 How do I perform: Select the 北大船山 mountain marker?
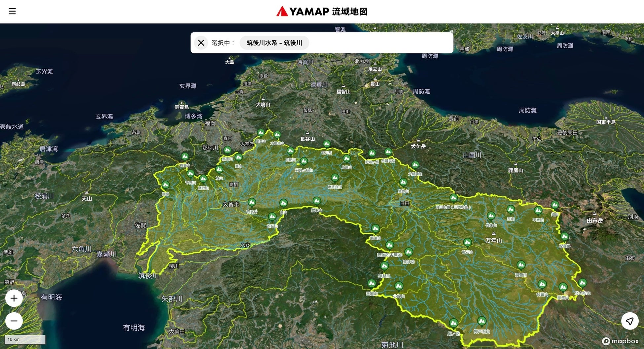(x=583, y=283)
